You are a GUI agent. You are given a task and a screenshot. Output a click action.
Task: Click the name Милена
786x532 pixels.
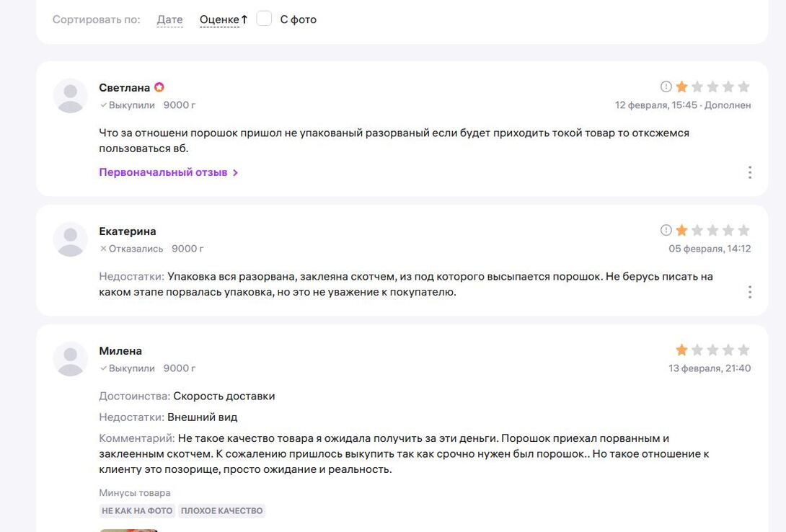click(x=120, y=351)
